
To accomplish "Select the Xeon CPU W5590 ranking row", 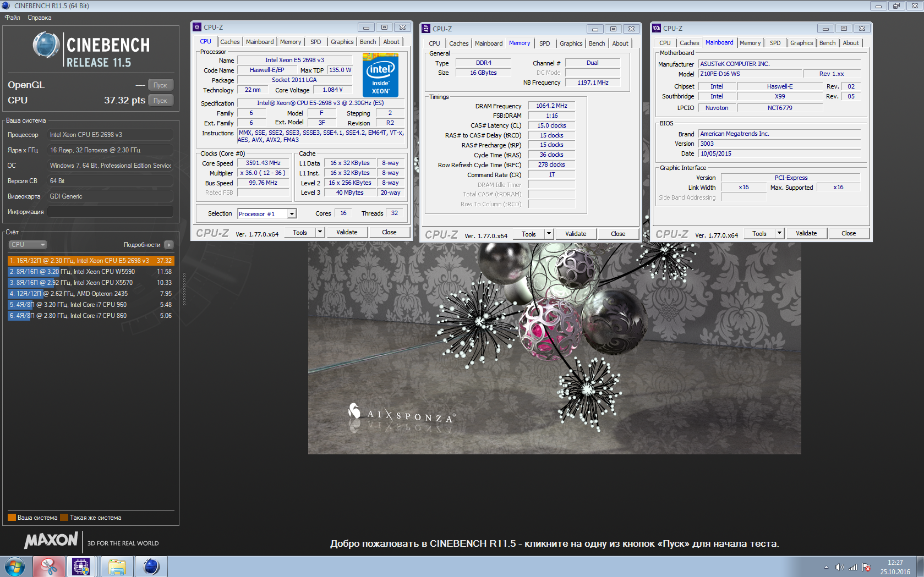I will pyautogui.click(x=91, y=272).
